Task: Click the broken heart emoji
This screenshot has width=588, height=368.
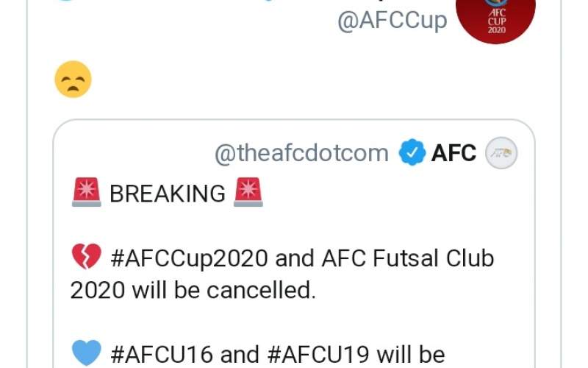Action: 87,258
